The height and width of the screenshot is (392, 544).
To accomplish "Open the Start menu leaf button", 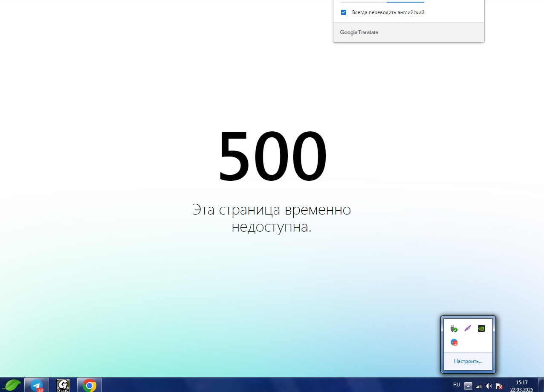I will pos(13,385).
